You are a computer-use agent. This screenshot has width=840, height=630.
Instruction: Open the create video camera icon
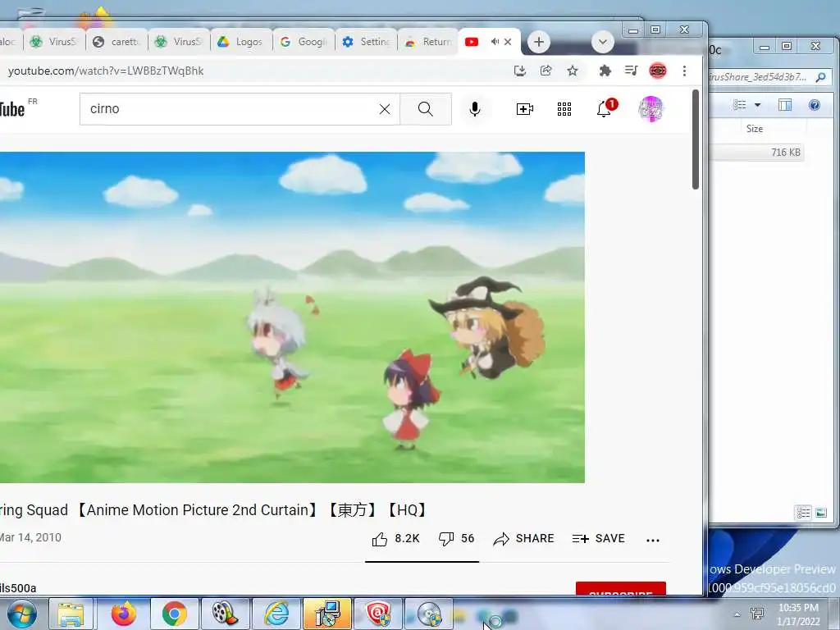(x=524, y=109)
